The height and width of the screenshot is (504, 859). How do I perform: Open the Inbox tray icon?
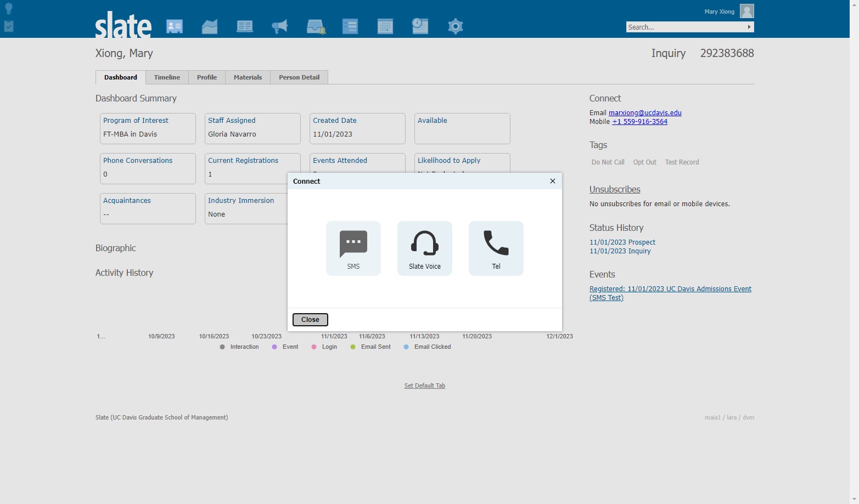click(x=316, y=26)
